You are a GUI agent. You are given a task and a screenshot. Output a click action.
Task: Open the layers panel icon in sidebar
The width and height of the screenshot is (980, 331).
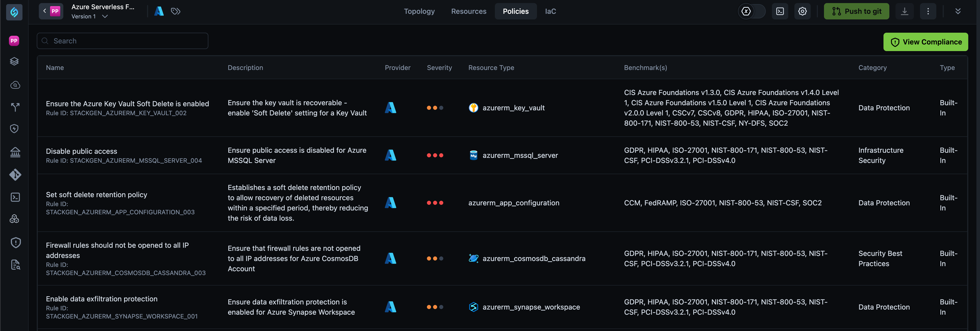[14, 61]
